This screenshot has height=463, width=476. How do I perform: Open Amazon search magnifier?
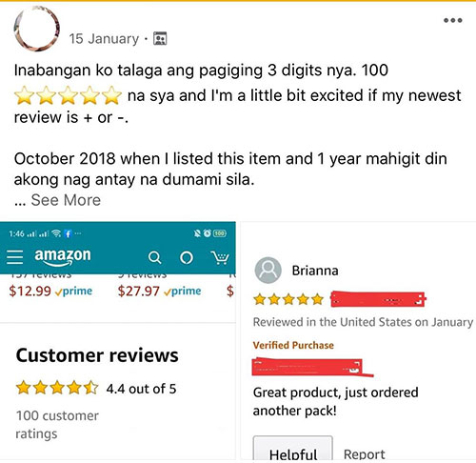[154, 257]
